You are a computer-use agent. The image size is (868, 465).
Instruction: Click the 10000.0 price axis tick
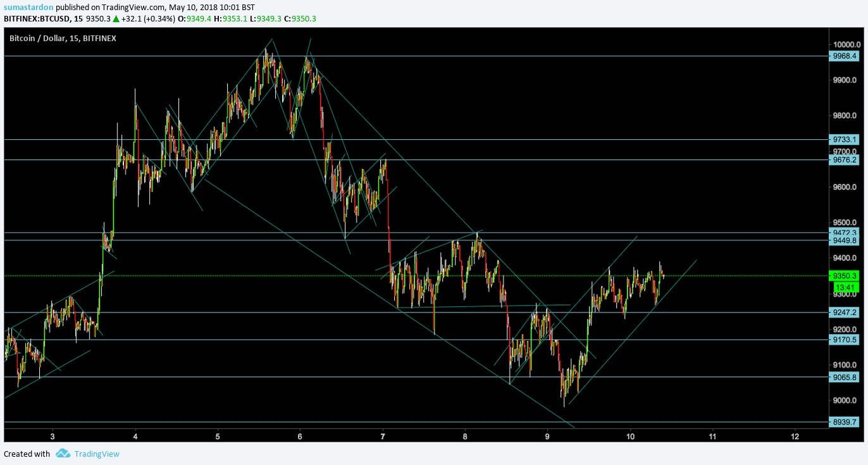tap(846, 45)
